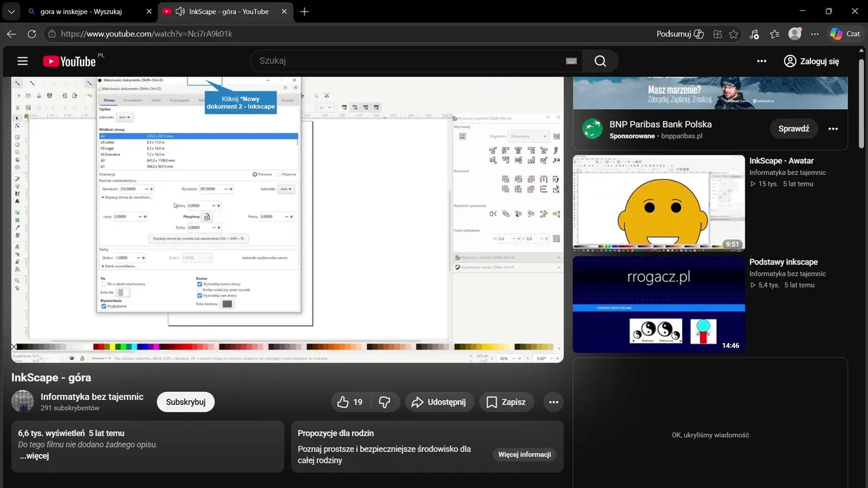Open the on-screen keyboard icon in search
This screenshot has width=868, height=488.
click(572, 61)
